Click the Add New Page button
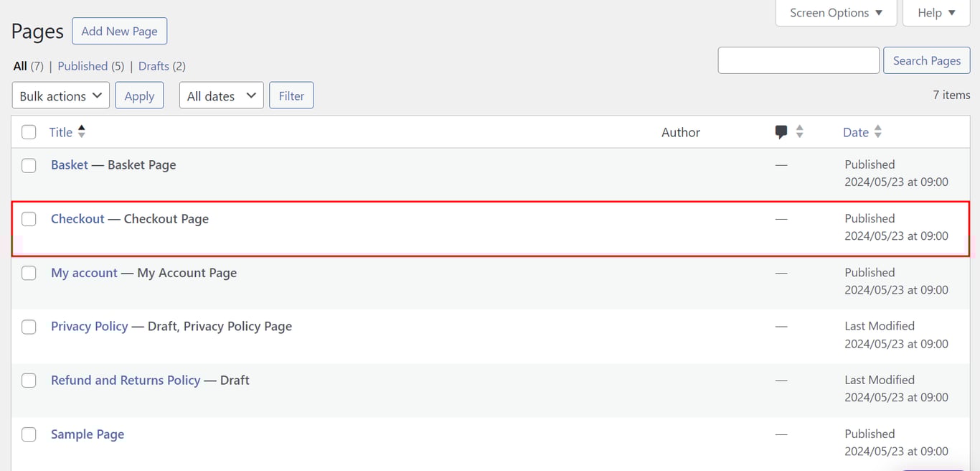Screen dimensions: 980x471 tap(119, 31)
